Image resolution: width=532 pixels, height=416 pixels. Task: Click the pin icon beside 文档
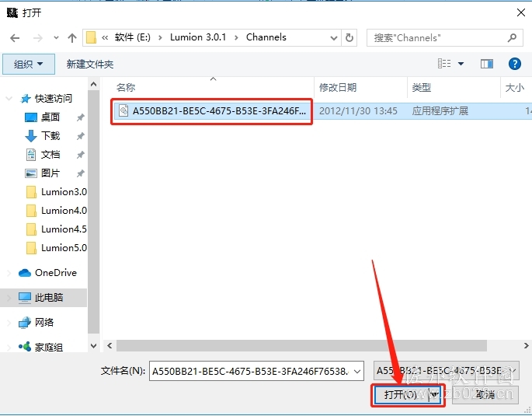coord(80,155)
